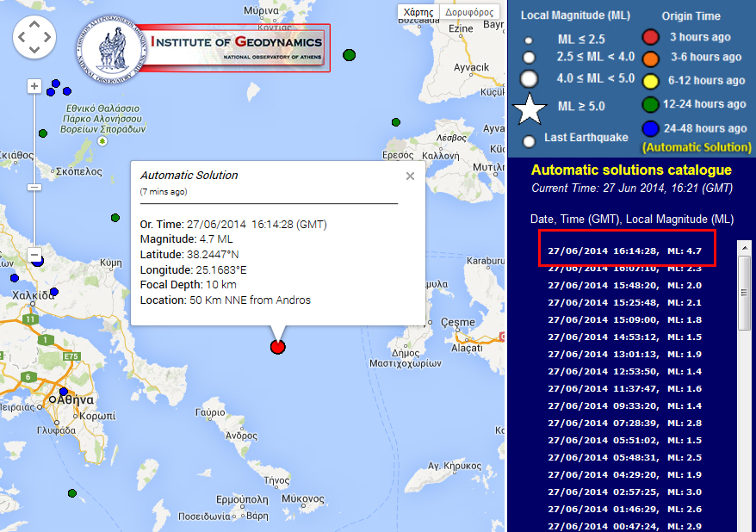Click the zoom out minus button
This screenshot has width=756, height=532.
pos(34,256)
